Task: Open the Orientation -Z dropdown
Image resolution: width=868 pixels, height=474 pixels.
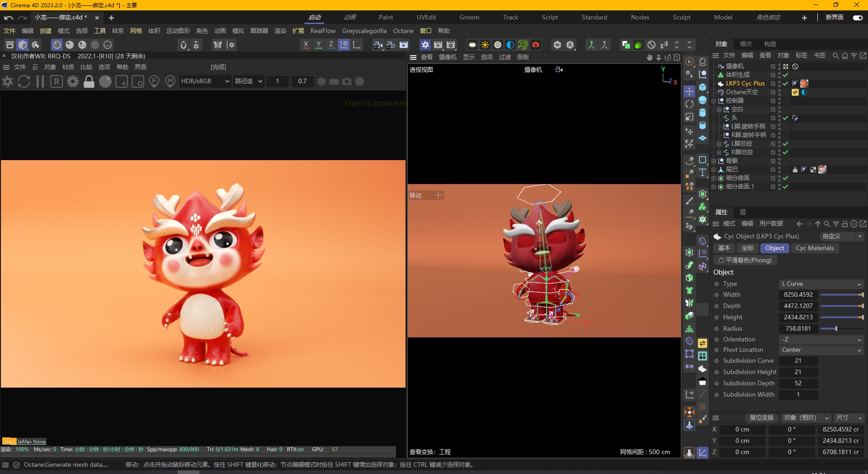Action: click(821, 340)
